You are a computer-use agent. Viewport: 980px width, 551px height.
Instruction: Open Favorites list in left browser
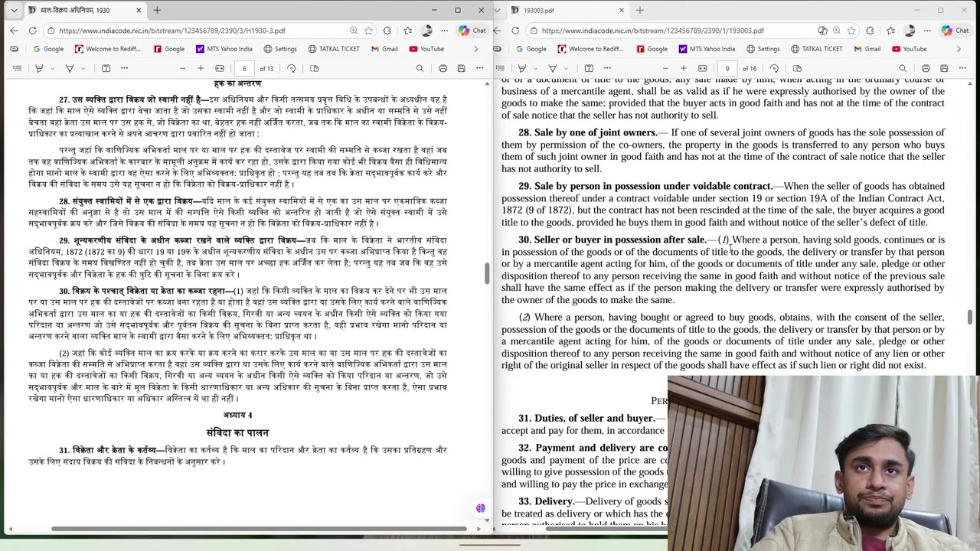(407, 31)
